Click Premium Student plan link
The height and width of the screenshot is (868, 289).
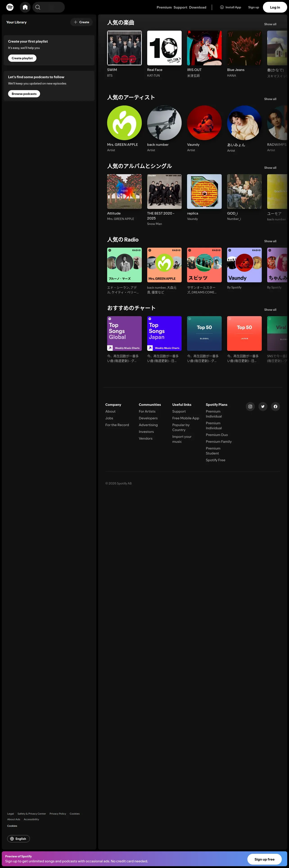click(213, 451)
